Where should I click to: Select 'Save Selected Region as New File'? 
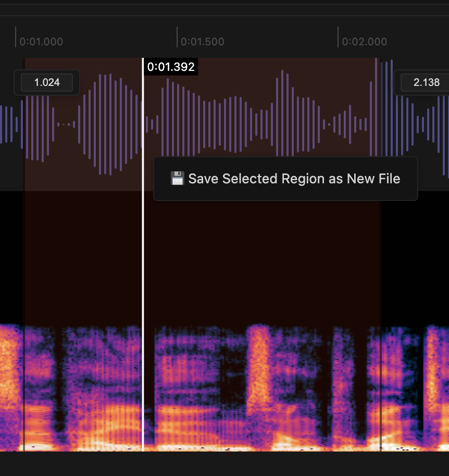pos(285,178)
